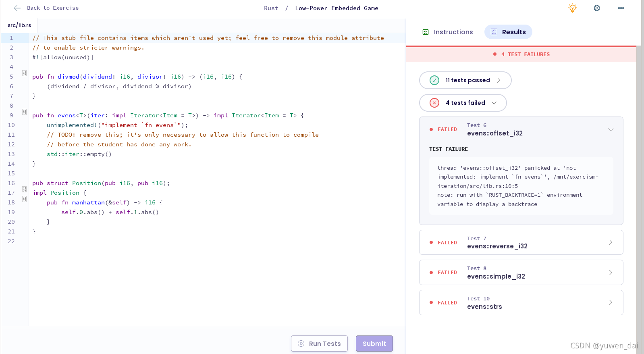Click the 'pub fn manhattan' line
Image resolution: width=644 pixels, height=354 pixels.
tap(105, 202)
